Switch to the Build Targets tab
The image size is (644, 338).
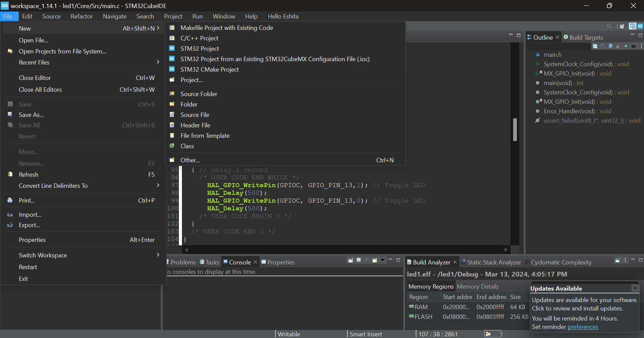[x=583, y=37]
